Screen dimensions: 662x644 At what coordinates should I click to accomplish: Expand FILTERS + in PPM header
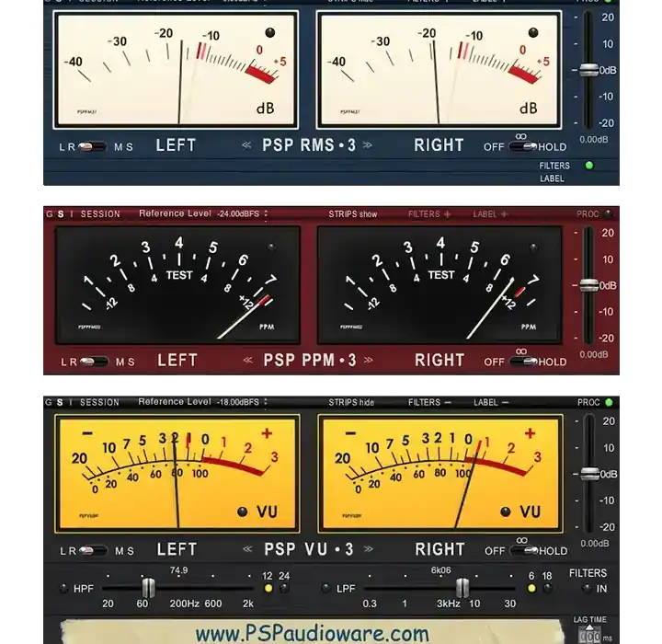(x=429, y=214)
